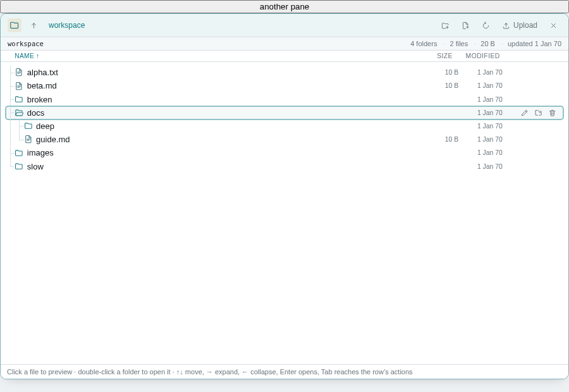Move docs using the move-folder icon

tap(539, 113)
